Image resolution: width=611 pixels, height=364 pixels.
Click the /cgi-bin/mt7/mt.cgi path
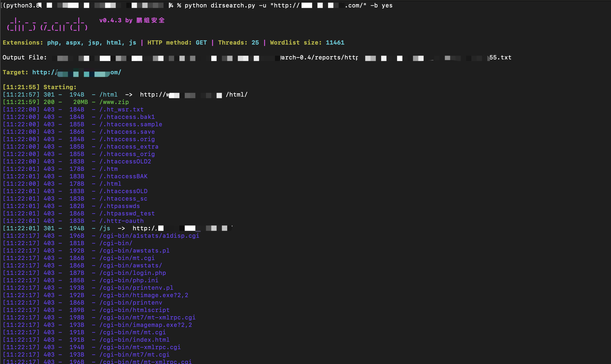pos(135,355)
